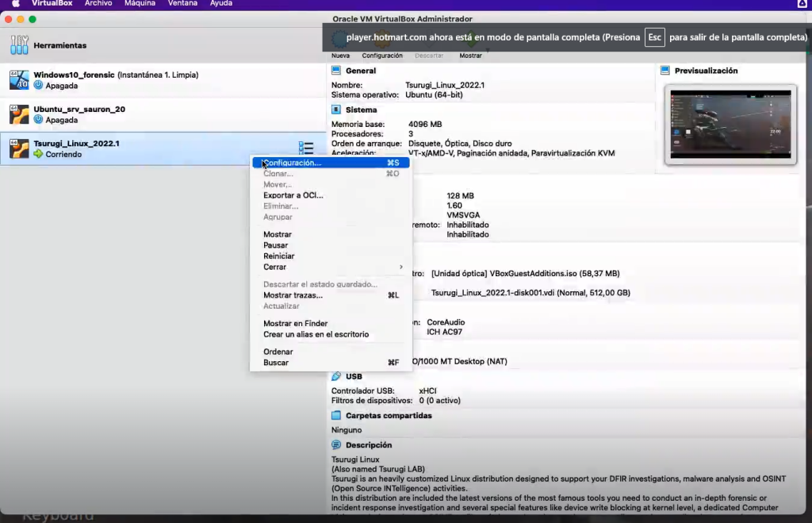
Task: Click the Carpetas compartidas section heading
Action: coord(389,416)
